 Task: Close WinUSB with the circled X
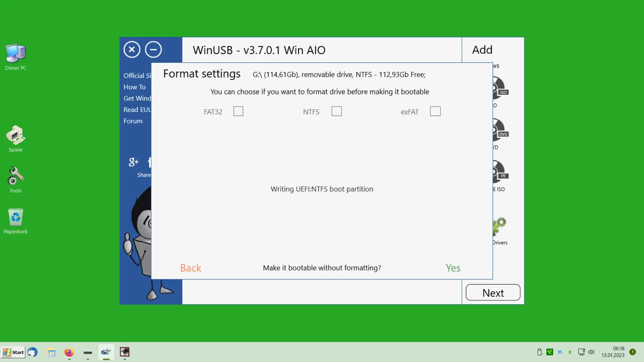pos(132,50)
